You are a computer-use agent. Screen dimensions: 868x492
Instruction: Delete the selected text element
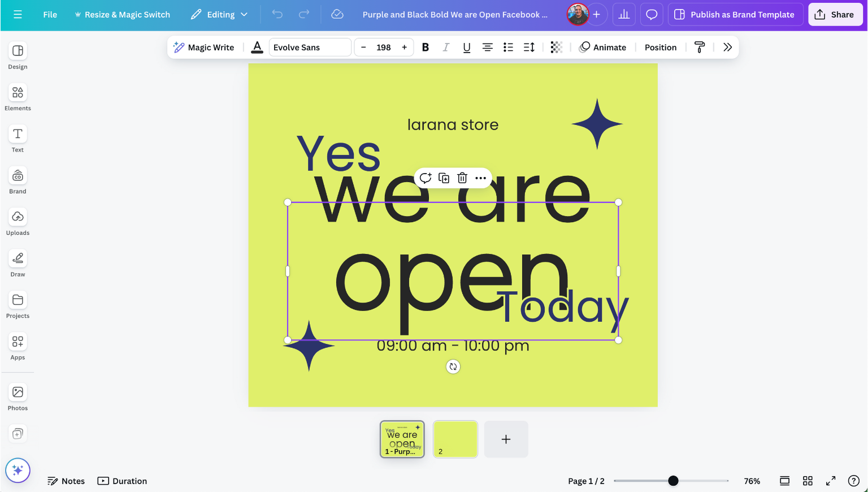462,178
